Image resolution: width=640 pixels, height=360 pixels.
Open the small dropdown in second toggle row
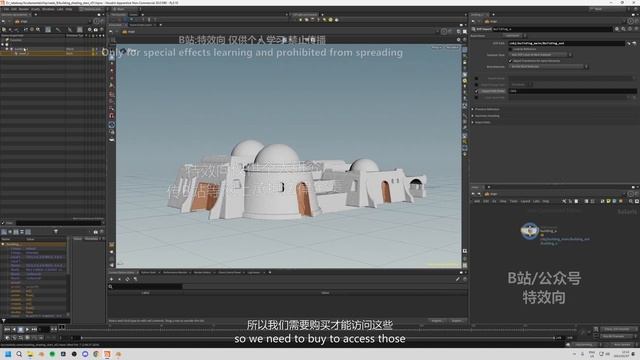tap(521, 84)
